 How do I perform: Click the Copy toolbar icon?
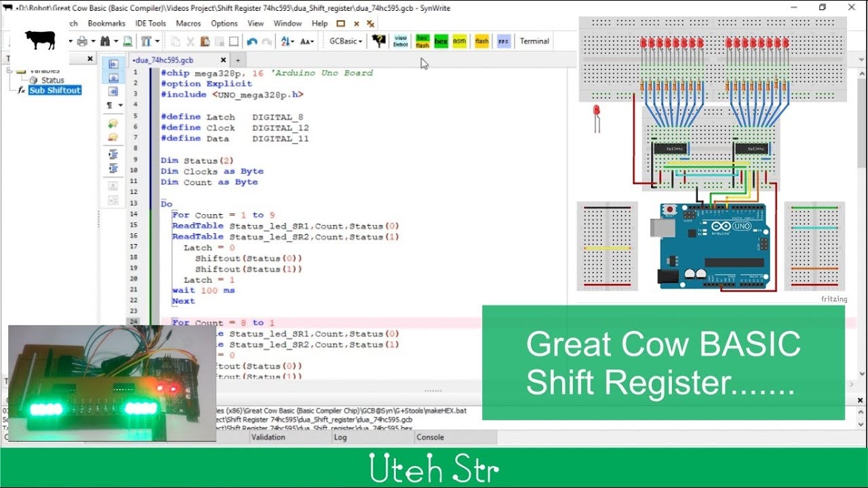[x=176, y=41]
